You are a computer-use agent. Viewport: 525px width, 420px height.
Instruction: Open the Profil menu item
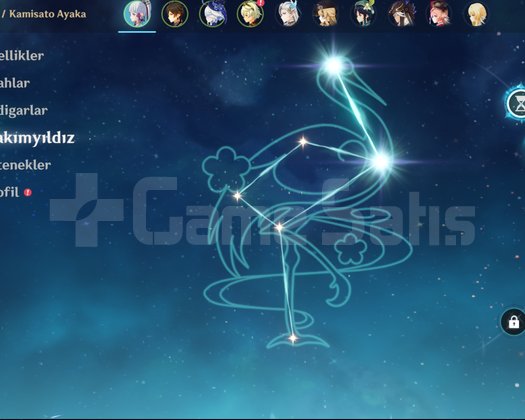pos(9,193)
